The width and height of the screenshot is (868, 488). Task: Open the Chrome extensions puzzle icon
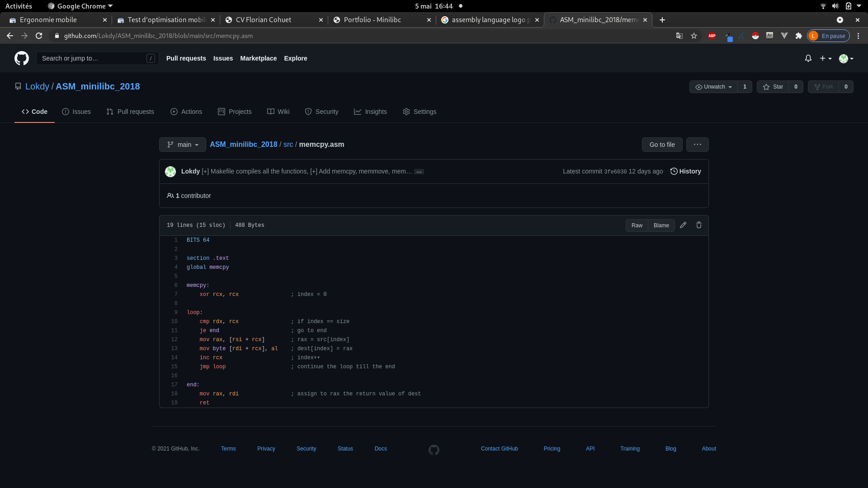[799, 36]
